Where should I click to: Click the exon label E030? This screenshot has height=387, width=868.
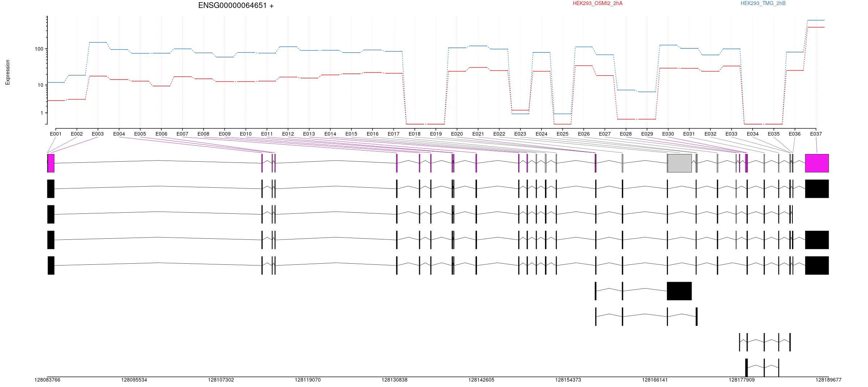click(668, 134)
